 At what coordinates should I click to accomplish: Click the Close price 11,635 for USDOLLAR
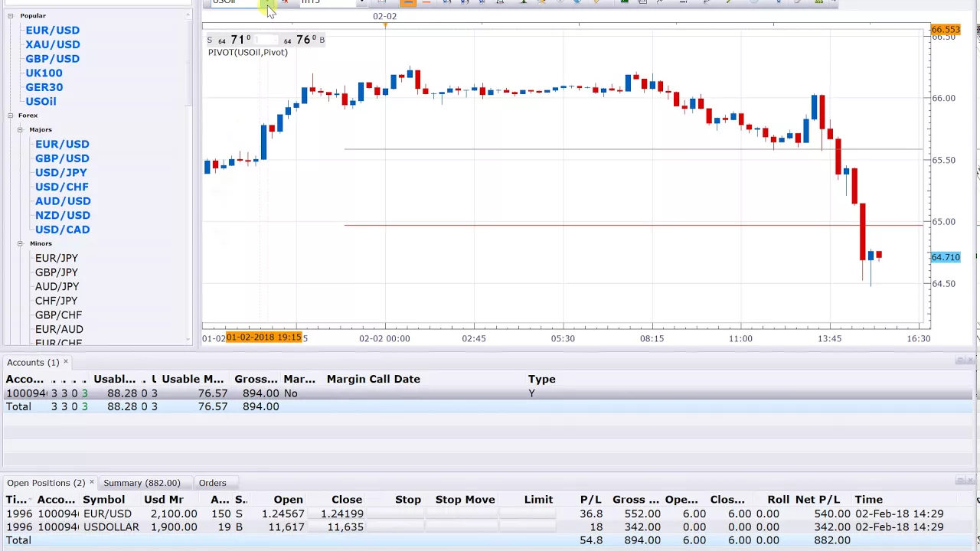click(347, 527)
